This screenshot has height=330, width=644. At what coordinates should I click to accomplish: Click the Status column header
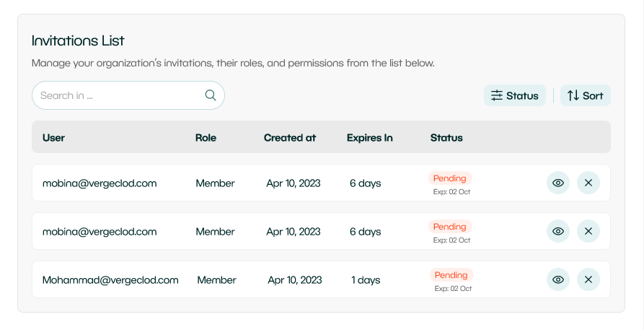click(x=446, y=137)
